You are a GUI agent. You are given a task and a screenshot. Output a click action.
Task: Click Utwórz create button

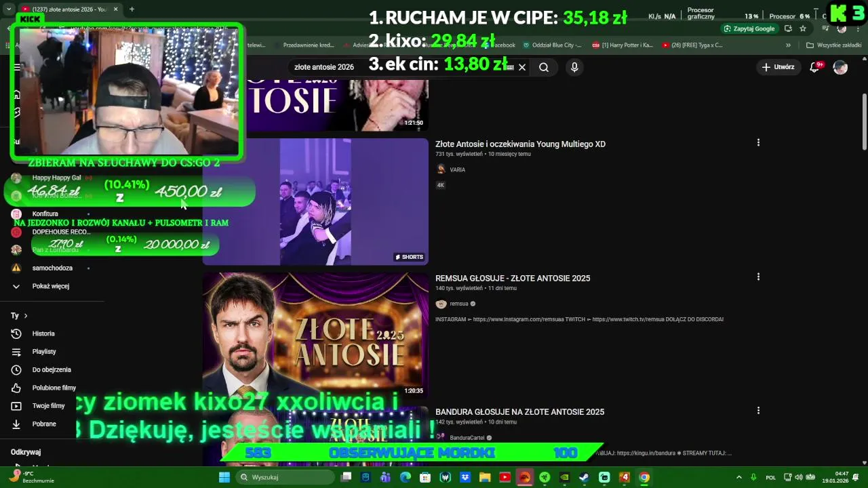point(778,67)
